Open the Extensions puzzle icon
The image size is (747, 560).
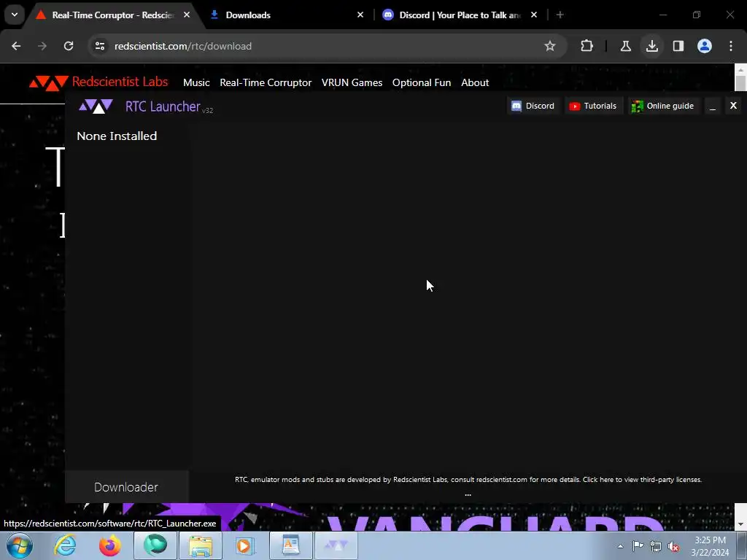(x=587, y=46)
